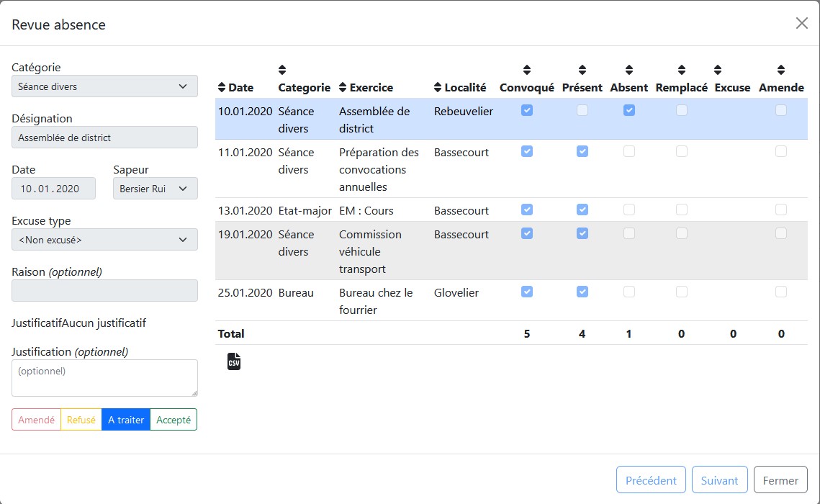Toggle Présent checkbox for 11.01.2020 row
Screen dimensions: 820x504
point(582,152)
